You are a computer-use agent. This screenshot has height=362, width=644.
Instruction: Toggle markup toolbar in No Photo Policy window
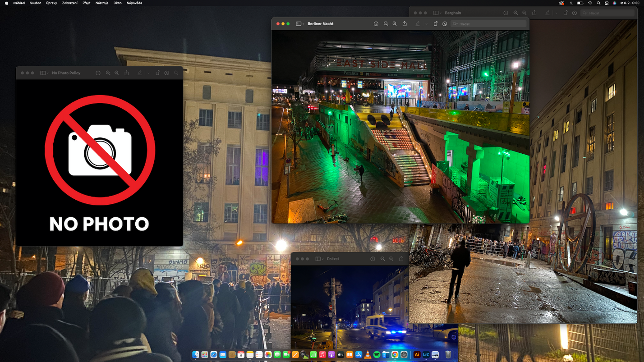[x=167, y=73]
